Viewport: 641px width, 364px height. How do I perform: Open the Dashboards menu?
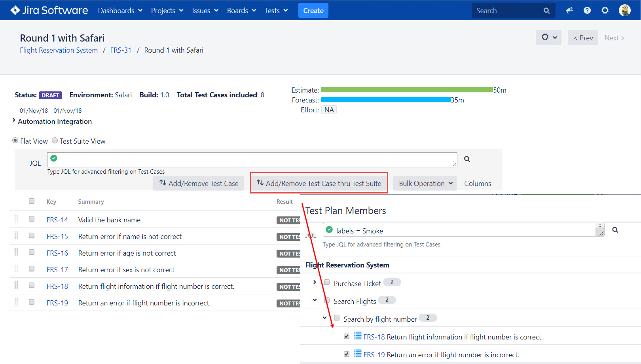coord(120,11)
